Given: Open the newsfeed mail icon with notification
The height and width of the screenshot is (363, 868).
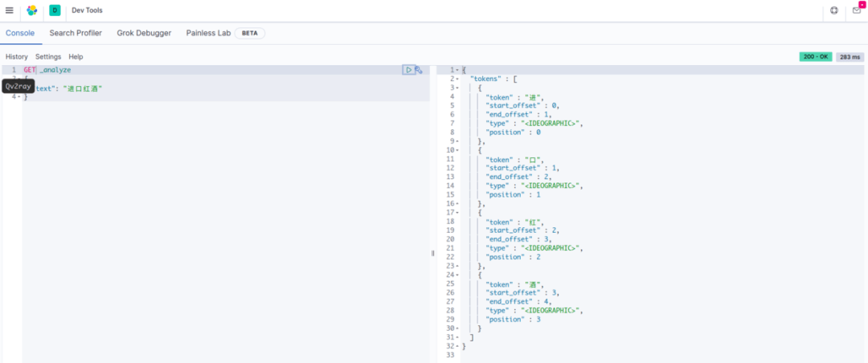Looking at the screenshot, I should [x=856, y=10].
